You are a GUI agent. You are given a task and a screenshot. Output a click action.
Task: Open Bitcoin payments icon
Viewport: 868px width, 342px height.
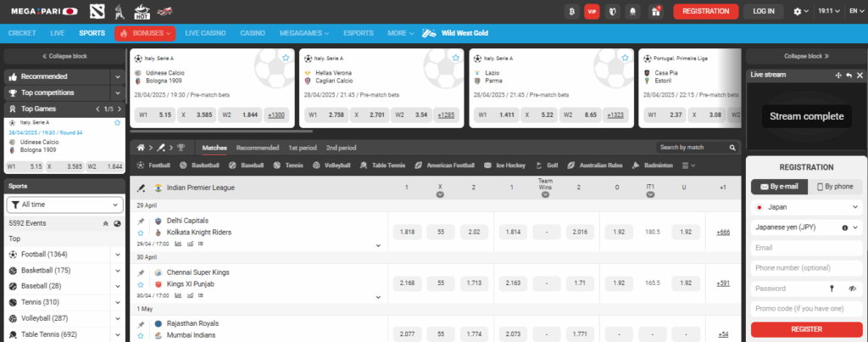pos(572,11)
